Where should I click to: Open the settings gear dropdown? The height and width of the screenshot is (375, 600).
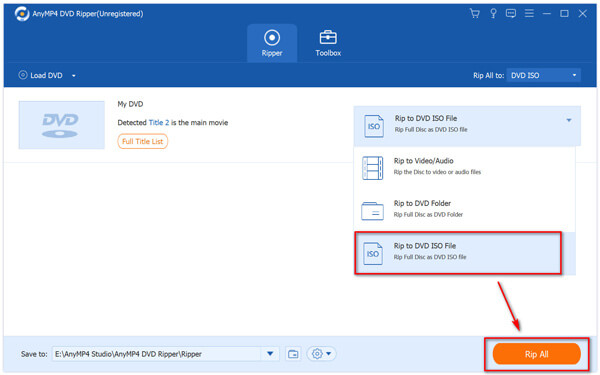(321, 354)
